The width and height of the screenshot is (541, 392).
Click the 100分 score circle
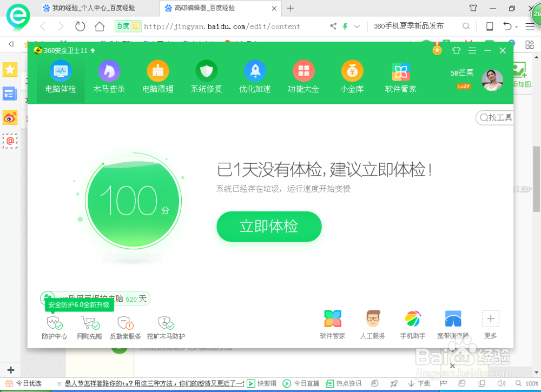click(134, 201)
